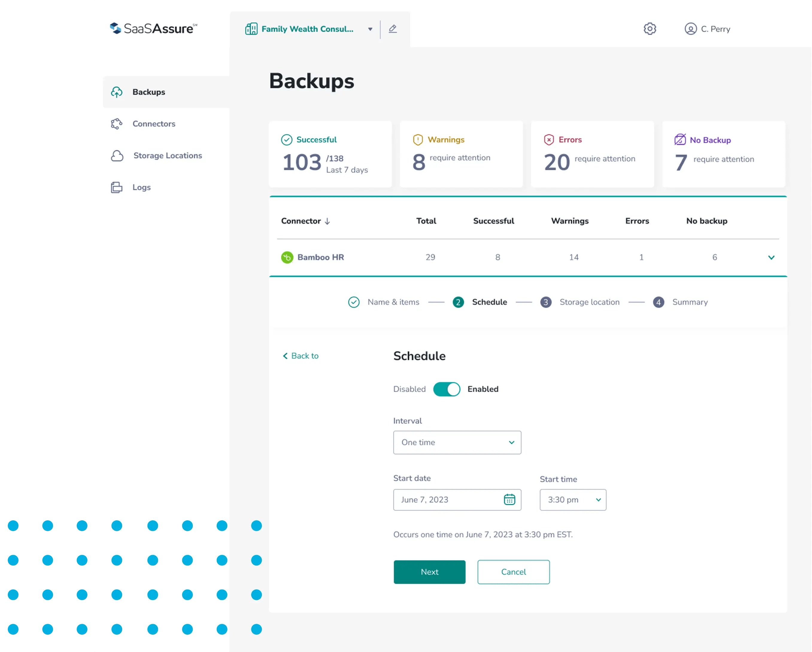
Task: Click step 3 circle icon
Action: tap(546, 302)
